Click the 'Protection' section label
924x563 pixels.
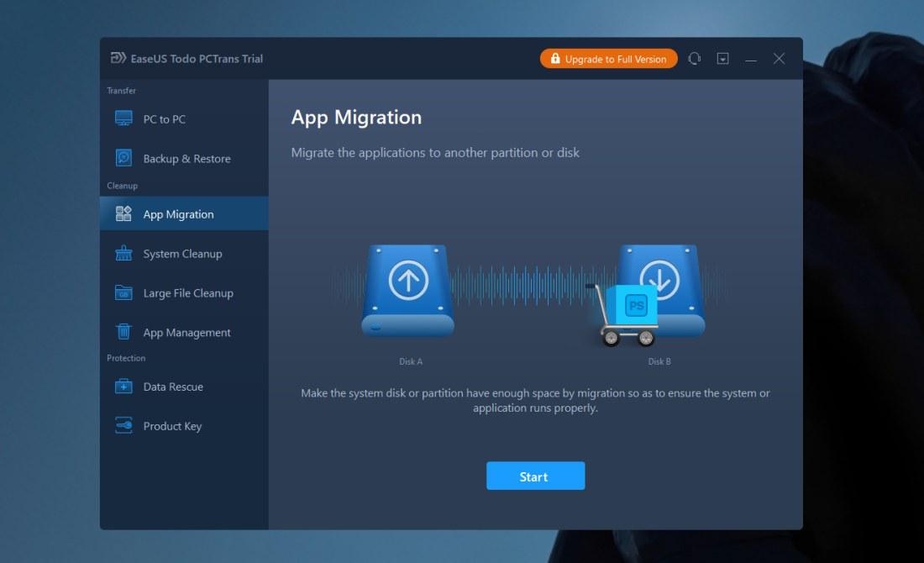click(126, 358)
